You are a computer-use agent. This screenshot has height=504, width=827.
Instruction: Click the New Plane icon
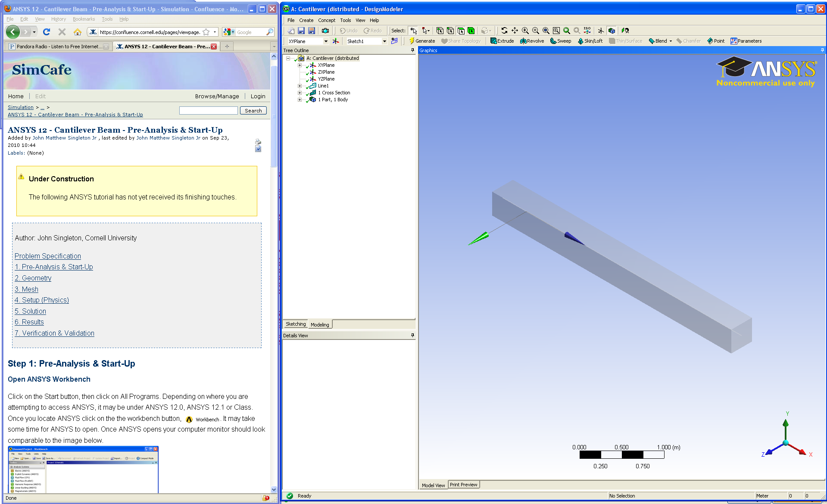click(336, 41)
